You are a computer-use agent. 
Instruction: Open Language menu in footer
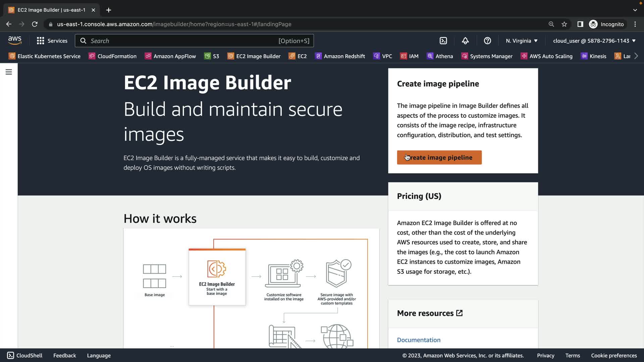tap(99, 356)
